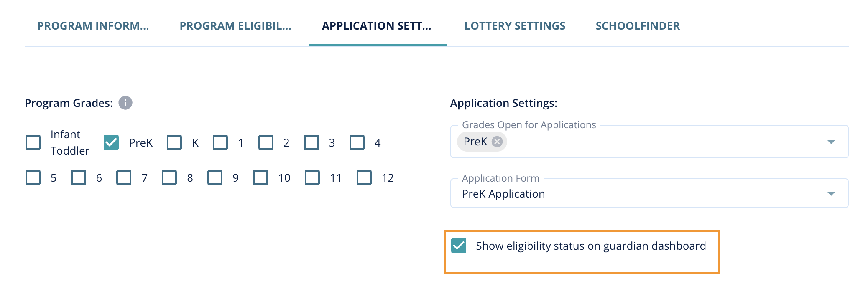The image size is (868, 284).
Task: Select the grade 5 checkbox
Action: (x=33, y=177)
